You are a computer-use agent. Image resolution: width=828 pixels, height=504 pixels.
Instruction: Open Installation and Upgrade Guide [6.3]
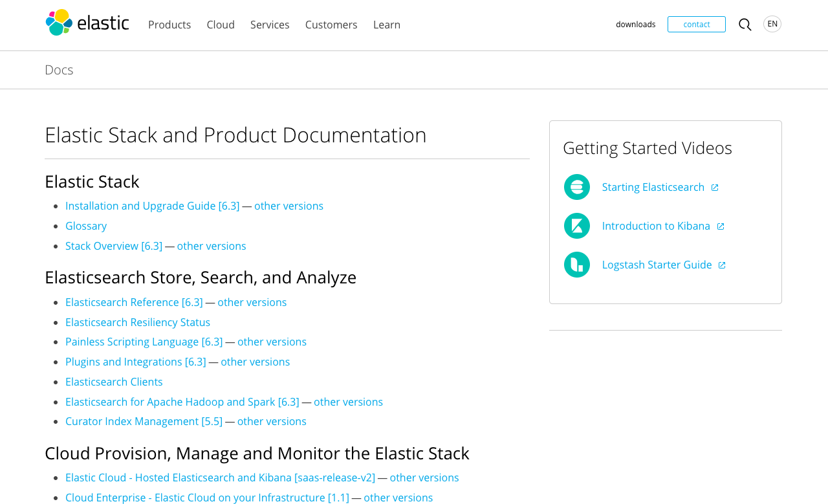click(153, 206)
